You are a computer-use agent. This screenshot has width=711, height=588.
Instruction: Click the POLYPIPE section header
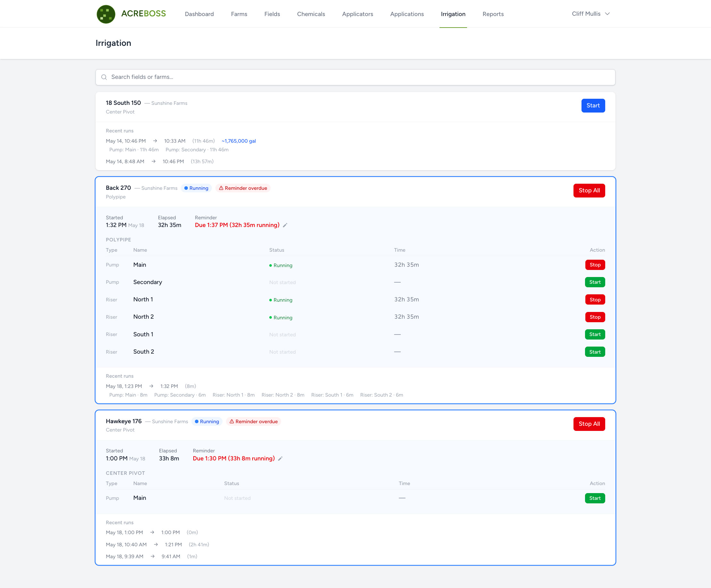[x=118, y=240]
